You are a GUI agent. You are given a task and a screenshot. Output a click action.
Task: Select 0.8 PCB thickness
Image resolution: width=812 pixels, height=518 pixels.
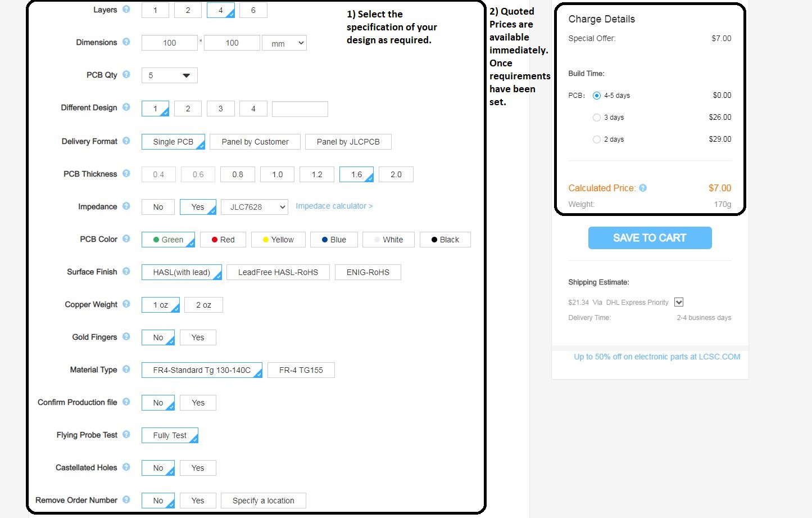[238, 174]
